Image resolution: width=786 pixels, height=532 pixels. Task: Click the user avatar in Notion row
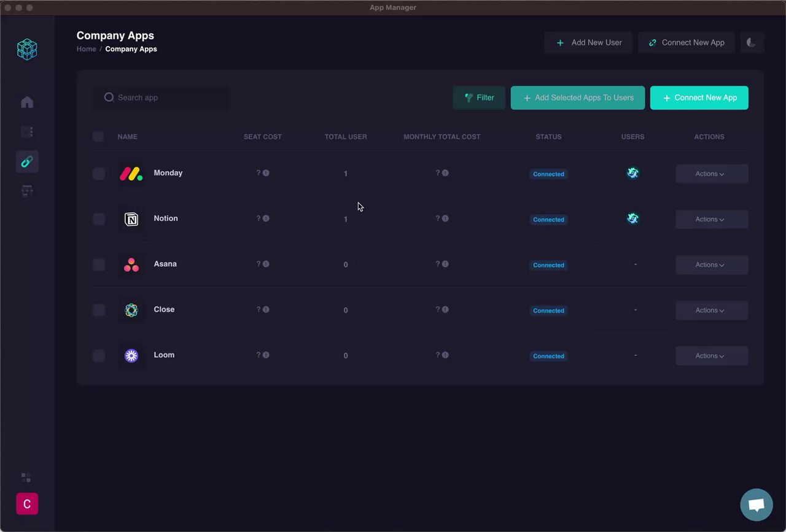coord(632,218)
